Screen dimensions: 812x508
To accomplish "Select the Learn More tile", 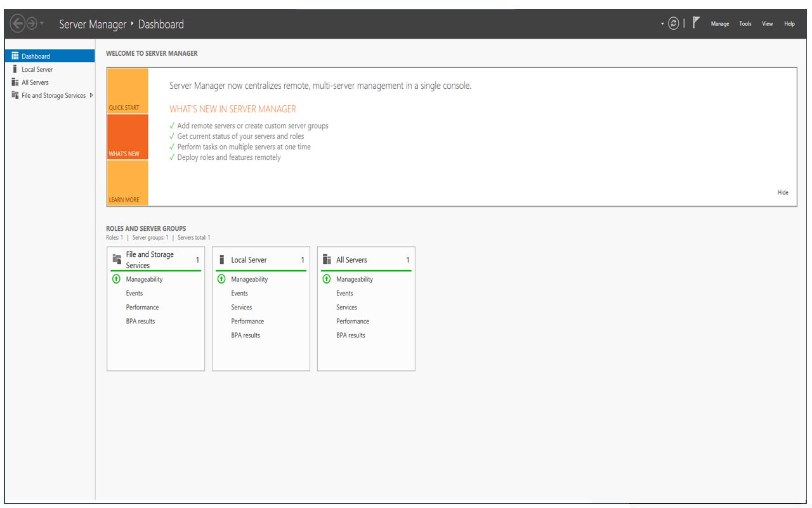I will click(x=128, y=183).
